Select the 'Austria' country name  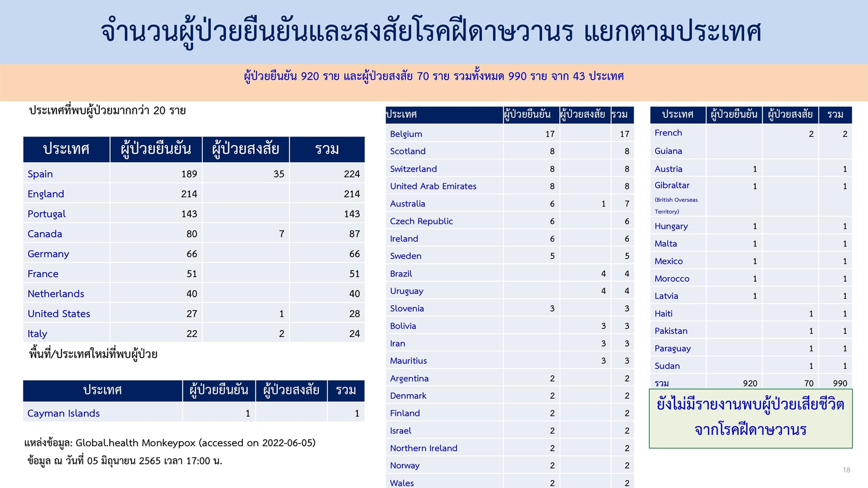pos(668,169)
